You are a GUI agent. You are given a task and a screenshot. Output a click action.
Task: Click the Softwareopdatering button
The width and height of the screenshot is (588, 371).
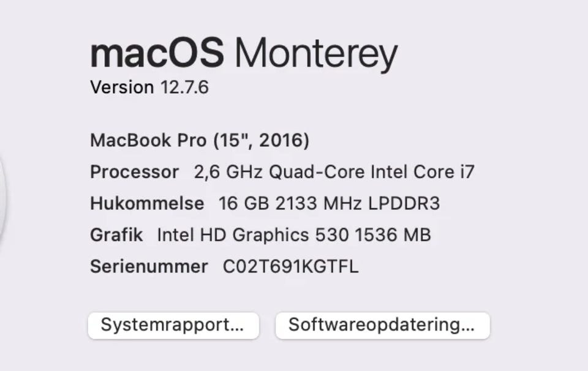pyautogui.click(x=382, y=325)
